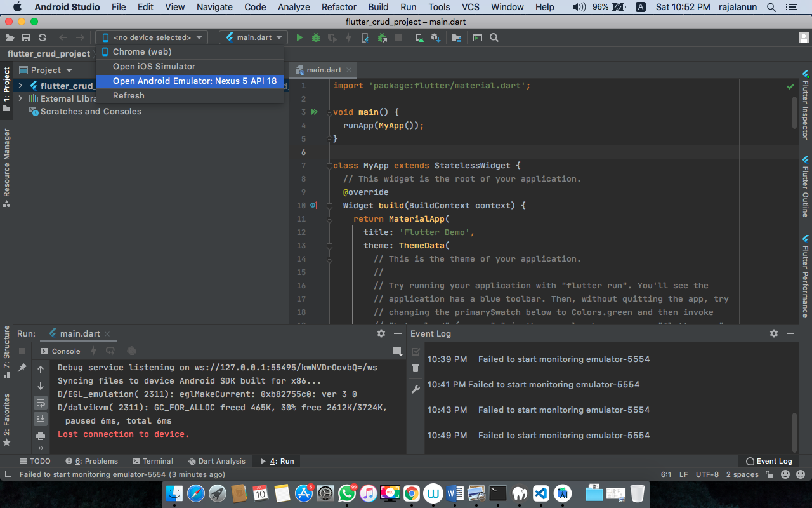Toggle 2: Favorites side tab
812x508 pixels.
6,420
